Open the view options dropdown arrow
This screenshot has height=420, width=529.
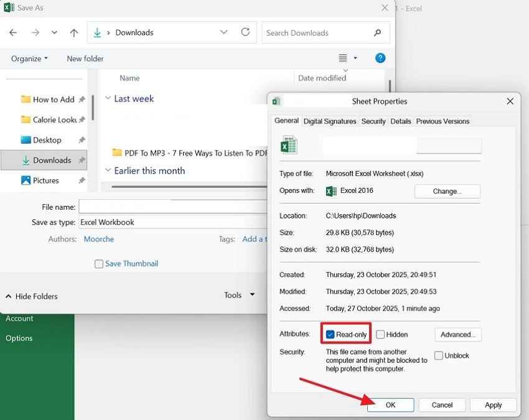click(355, 58)
